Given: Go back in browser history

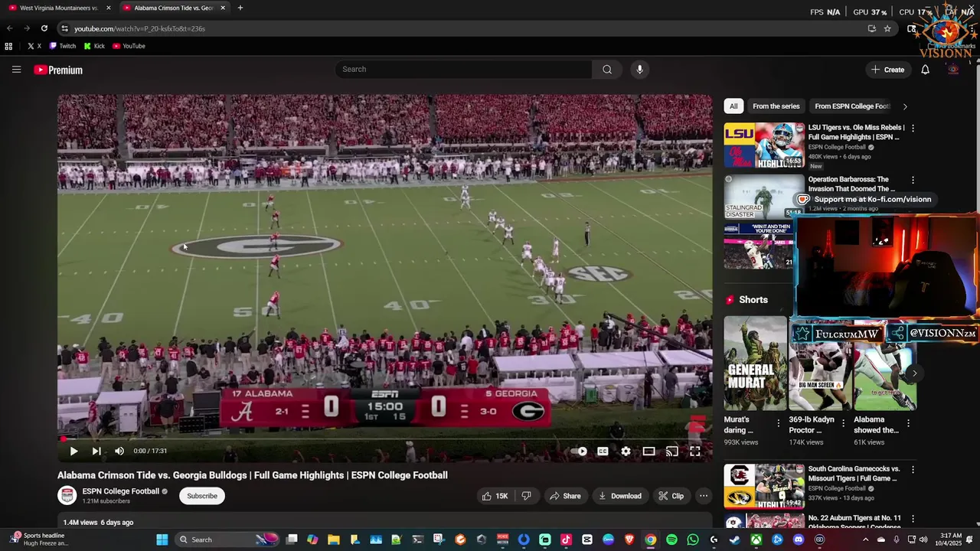Looking at the screenshot, I should point(9,28).
